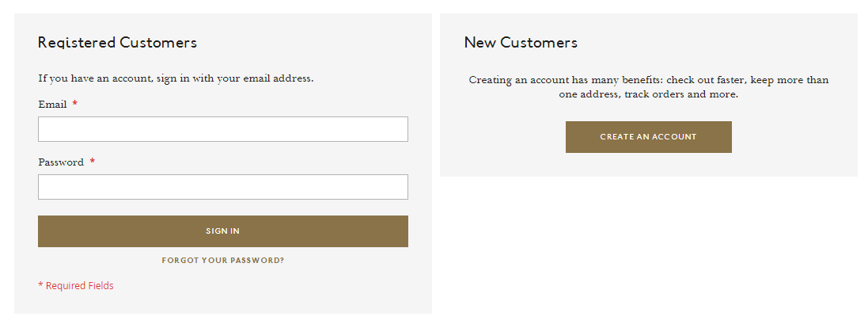868x328 pixels.
Task: Open the Forgot Your Password link
Action: (x=222, y=260)
